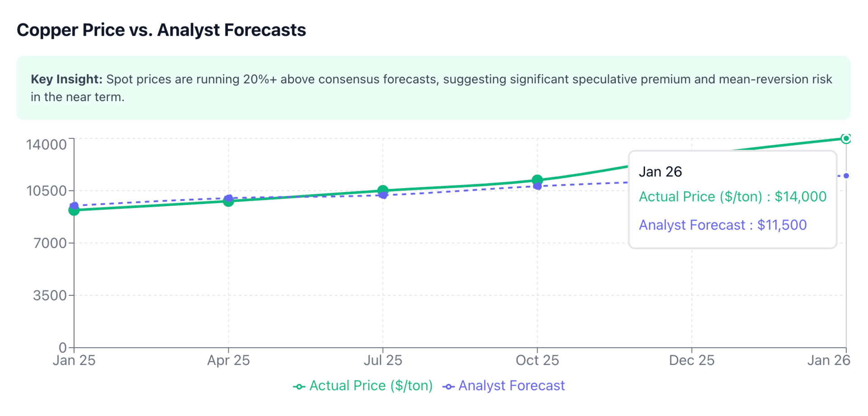Toggle the Analyst Forecast legend label
This screenshot has height=416, width=868.
pos(511,386)
